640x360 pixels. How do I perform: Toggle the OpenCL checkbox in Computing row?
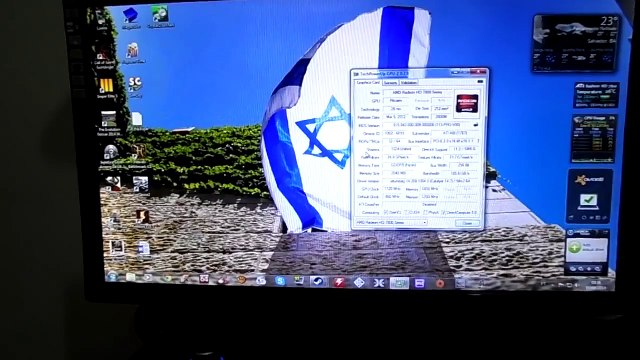coord(386,213)
